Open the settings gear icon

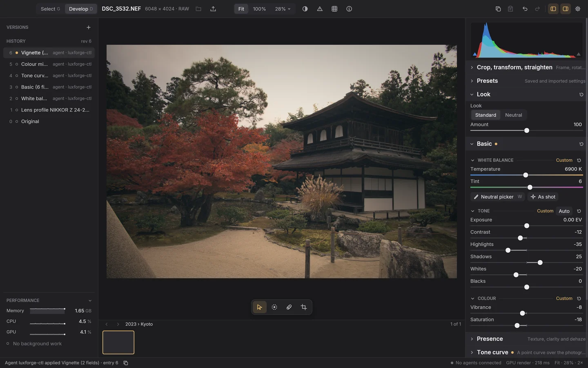click(578, 9)
